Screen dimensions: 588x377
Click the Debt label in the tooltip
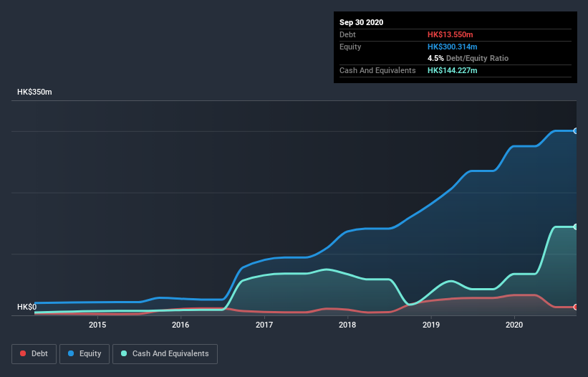(347, 34)
